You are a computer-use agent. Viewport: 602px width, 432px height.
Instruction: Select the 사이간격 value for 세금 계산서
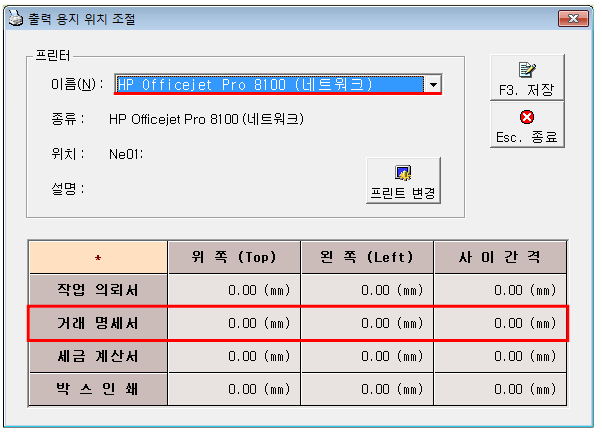[x=500, y=356]
